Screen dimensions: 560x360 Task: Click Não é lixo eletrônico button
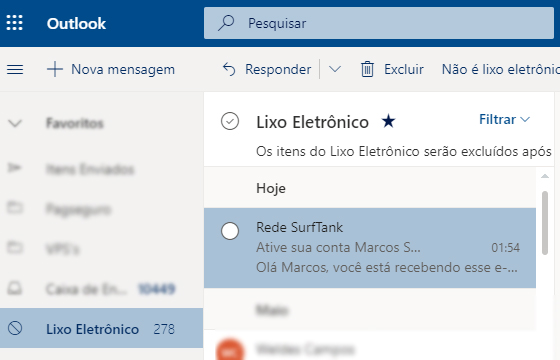(501, 69)
